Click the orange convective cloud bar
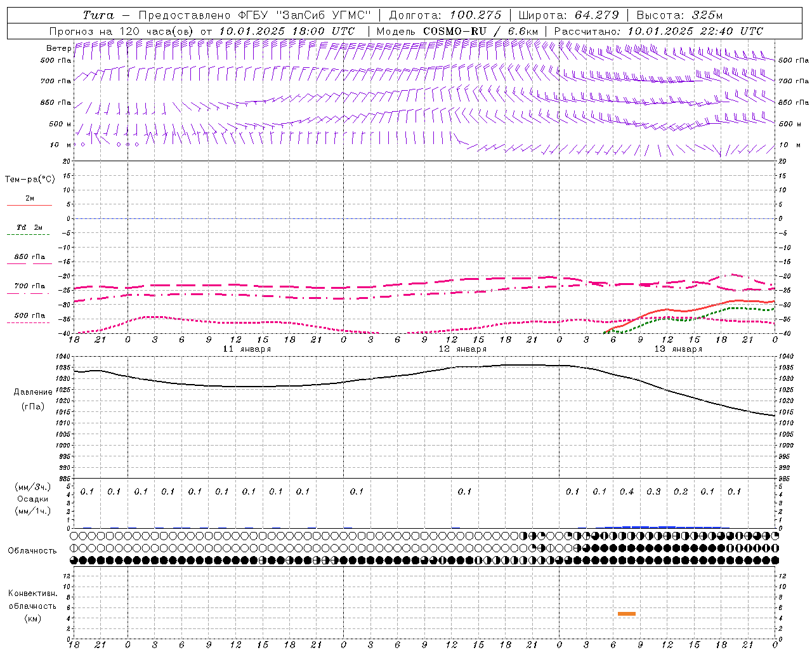 627,613
